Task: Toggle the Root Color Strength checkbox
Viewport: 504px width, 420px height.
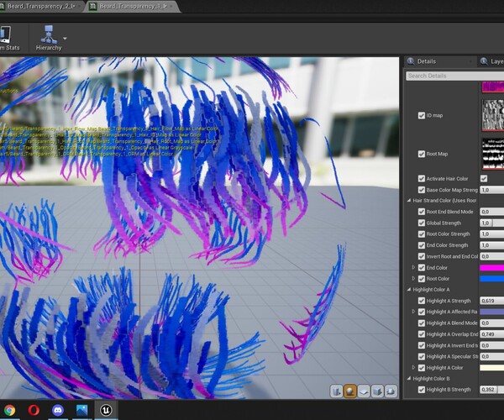Action: [422, 234]
